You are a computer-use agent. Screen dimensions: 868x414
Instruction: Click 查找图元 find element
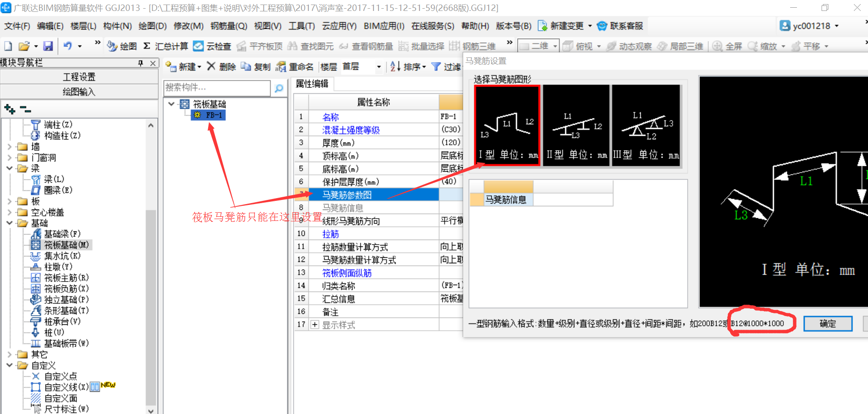311,46
